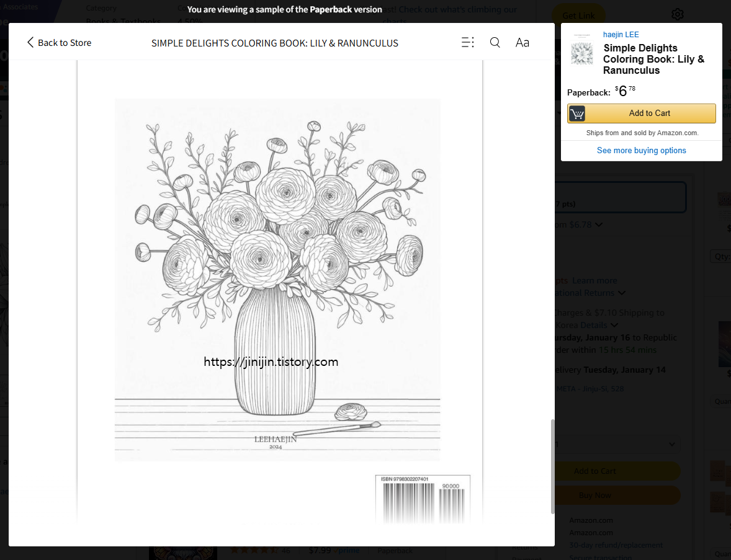Expand the International Returns section
Image resolution: width=731 pixels, height=560 pixels.
623,293
